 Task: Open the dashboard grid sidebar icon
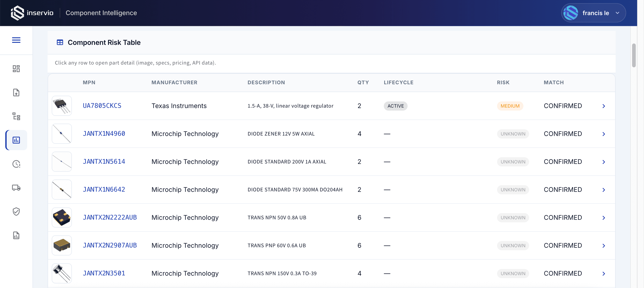(x=16, y=68)
